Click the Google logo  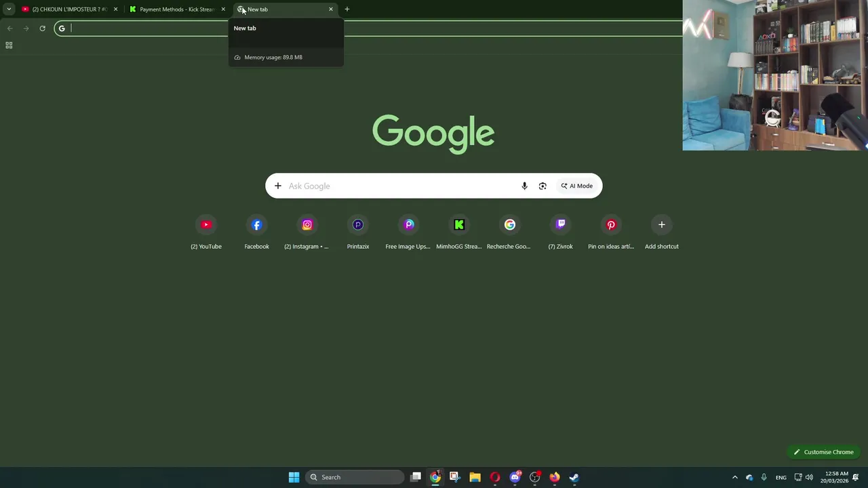tap(433, 134)
